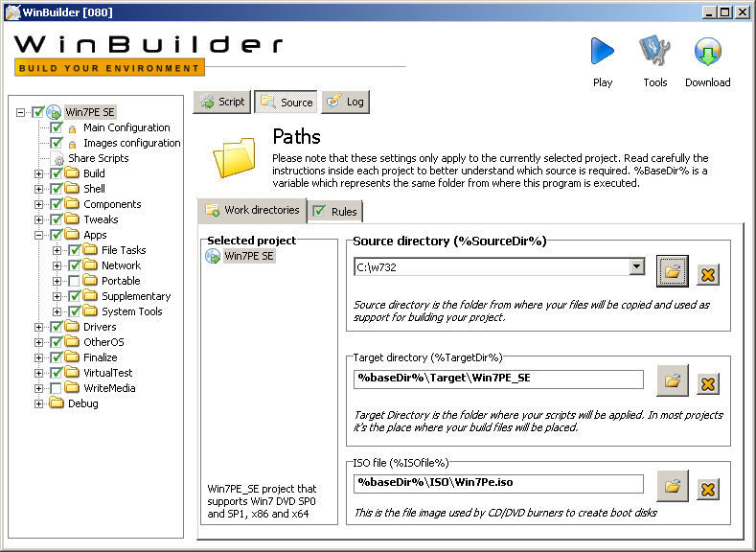The image size is (756, 552).
Task: Enable the Portable checkbox
Action: pos(74,281)
